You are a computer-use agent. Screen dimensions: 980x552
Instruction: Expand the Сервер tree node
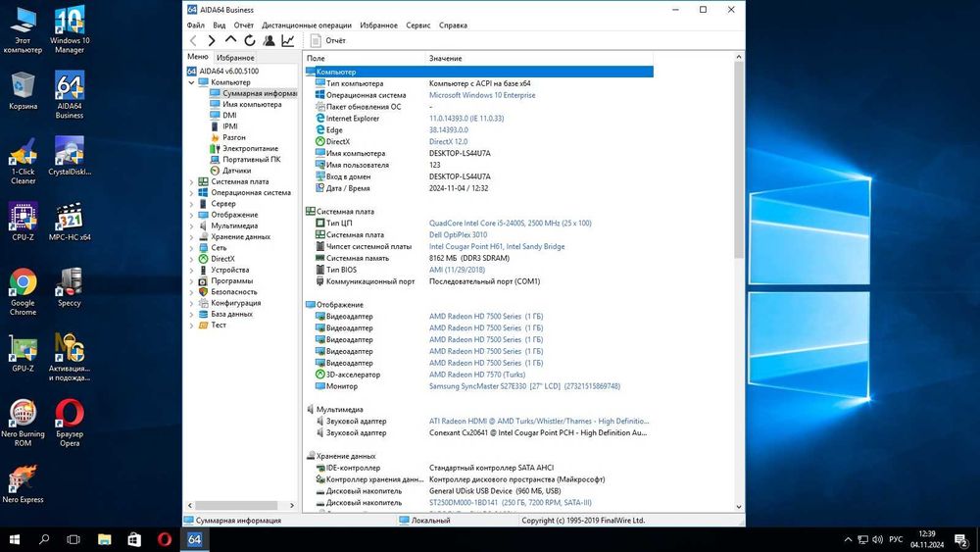192,204
